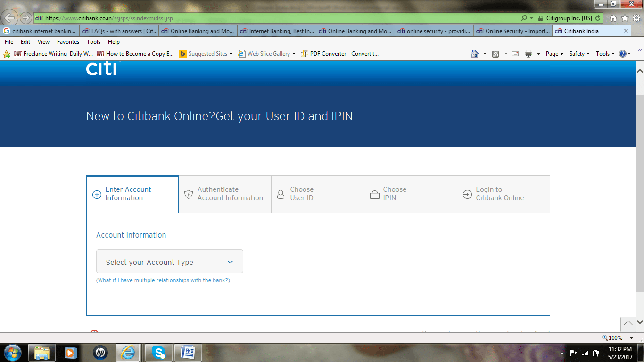The image size is (644, 362).
Task: Click the network signal icon in system tray
Action: [585, 353]
